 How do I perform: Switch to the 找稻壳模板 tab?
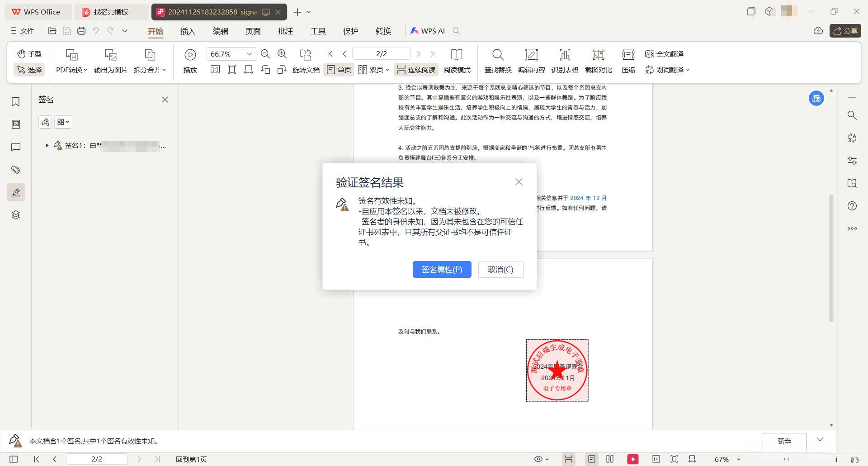pyautogui.click(x=112, y=12)
